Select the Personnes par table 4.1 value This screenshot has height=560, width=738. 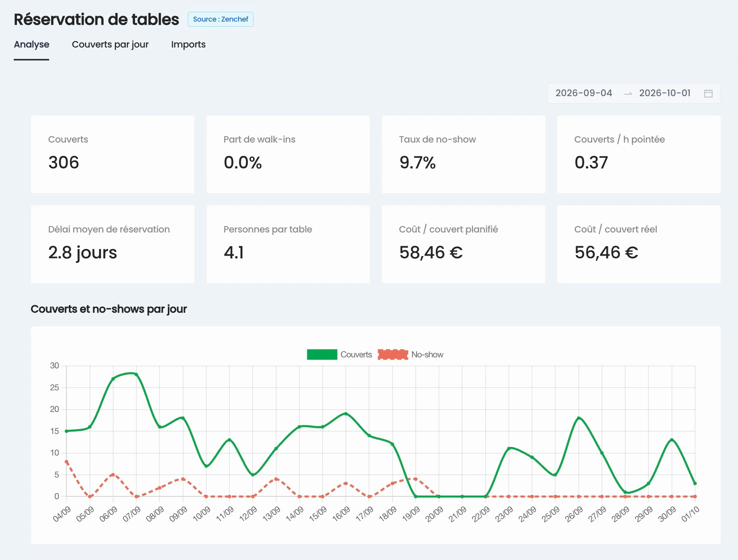234,253
